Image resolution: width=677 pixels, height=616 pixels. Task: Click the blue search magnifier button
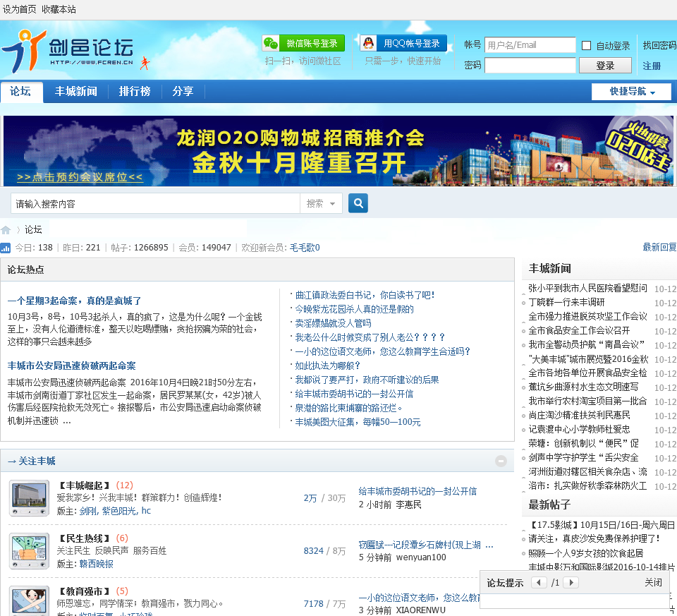click(358, 203)
